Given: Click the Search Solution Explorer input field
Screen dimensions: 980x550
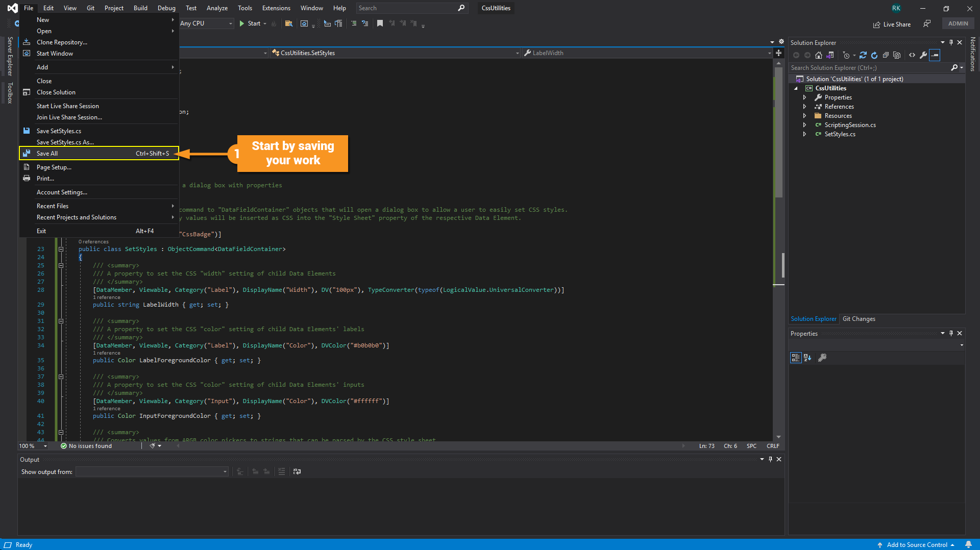Looking at the screenshot, I should [869, 68].
